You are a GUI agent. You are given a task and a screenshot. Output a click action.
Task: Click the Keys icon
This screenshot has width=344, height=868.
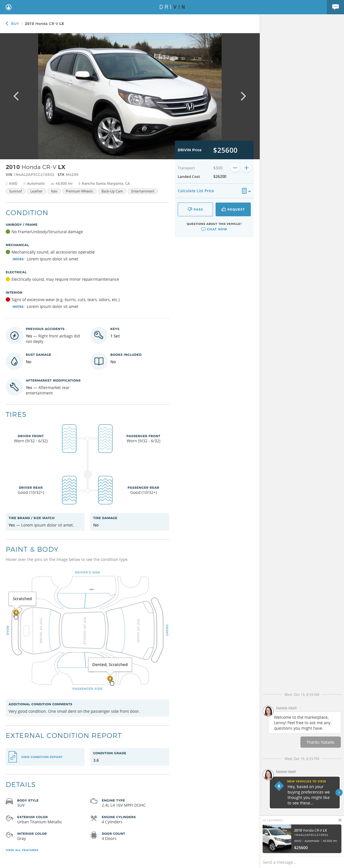pyautogui.click(x=99, y=335)
